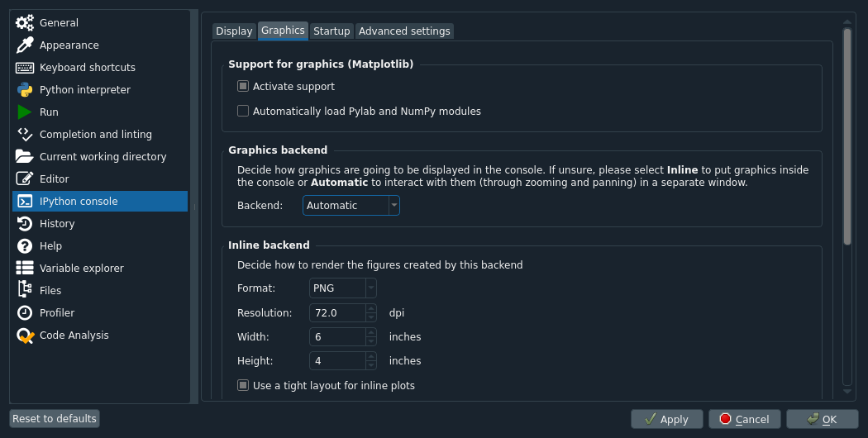868x438 pixels.
Task: Select the Appearance eyedropper icon
Action: click(x=25, y=45)
